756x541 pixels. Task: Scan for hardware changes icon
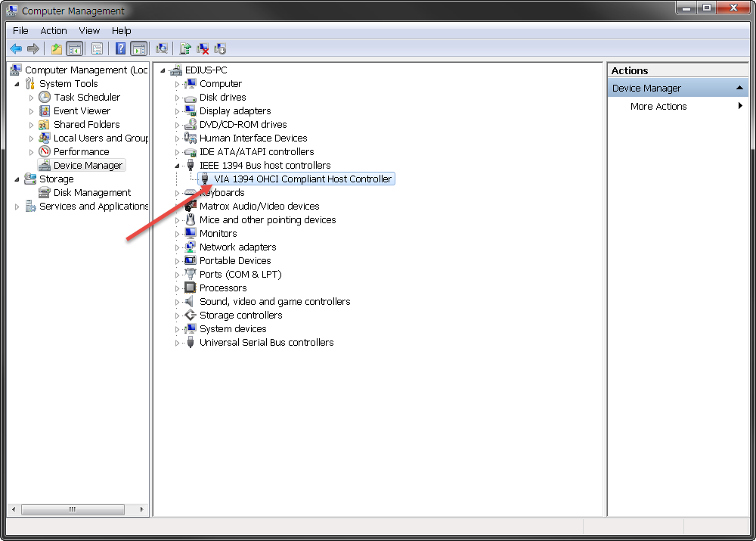pos(161,49)
